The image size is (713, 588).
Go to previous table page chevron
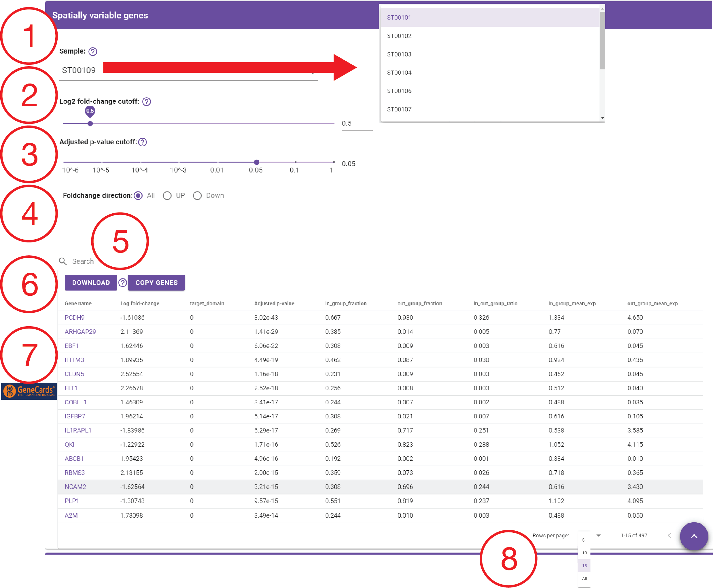[x=669, y=536]
